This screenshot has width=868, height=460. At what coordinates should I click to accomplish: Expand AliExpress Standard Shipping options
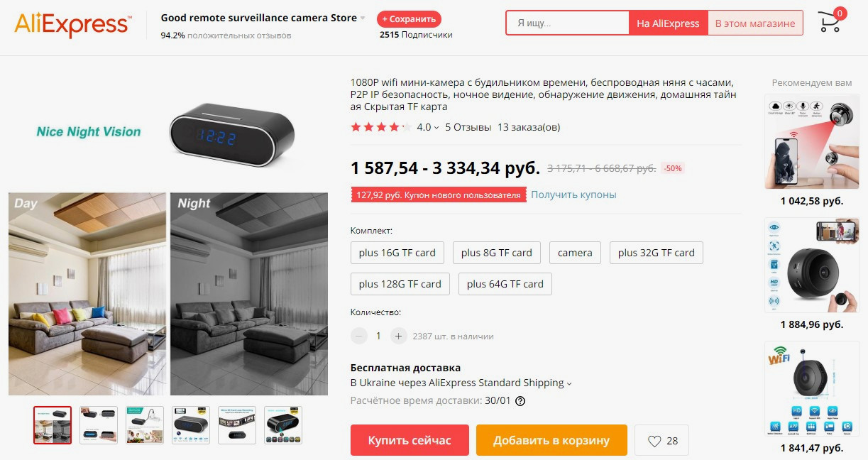(569, 383)
